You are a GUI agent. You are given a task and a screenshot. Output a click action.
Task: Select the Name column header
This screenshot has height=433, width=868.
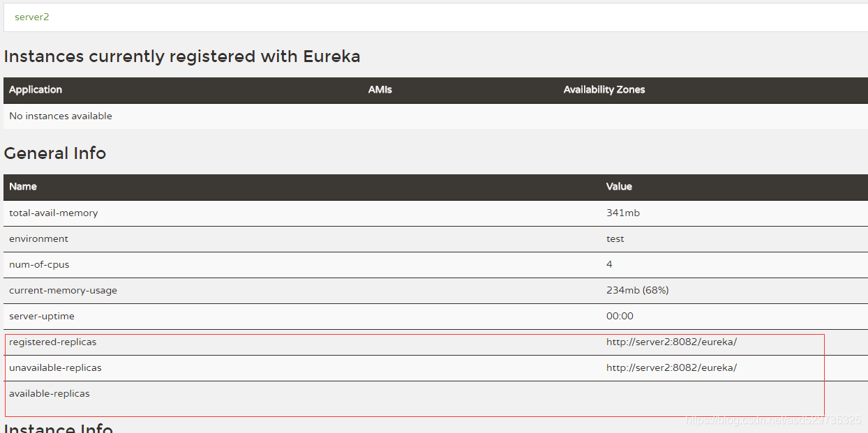[23, 187]
